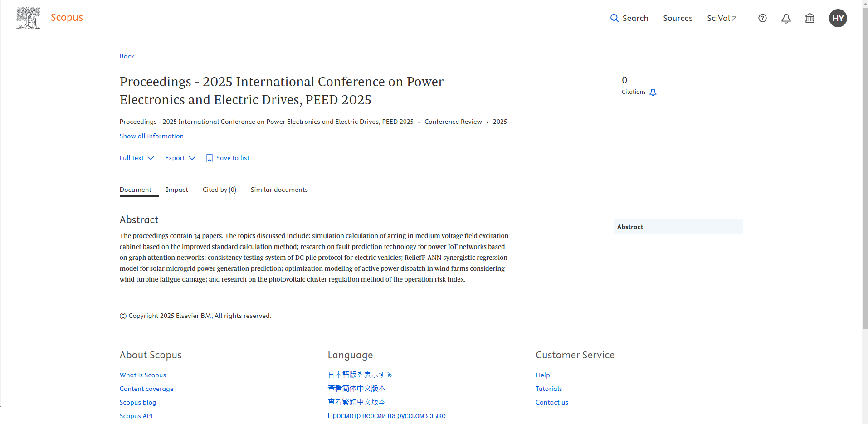868x424 pixels.
Task: Open the HY user profile avatar
Action: click(838, 18)
